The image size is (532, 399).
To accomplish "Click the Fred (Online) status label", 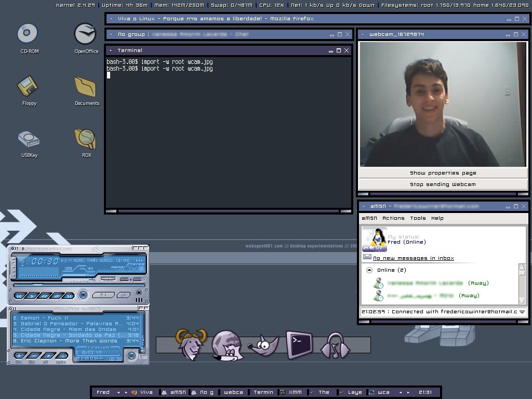I will [x=406, y=242].
